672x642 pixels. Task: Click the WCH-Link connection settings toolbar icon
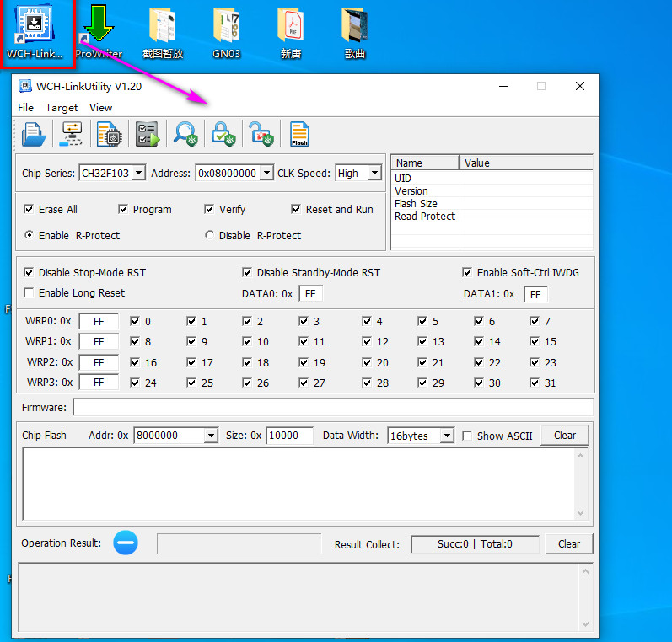point(71,134)
